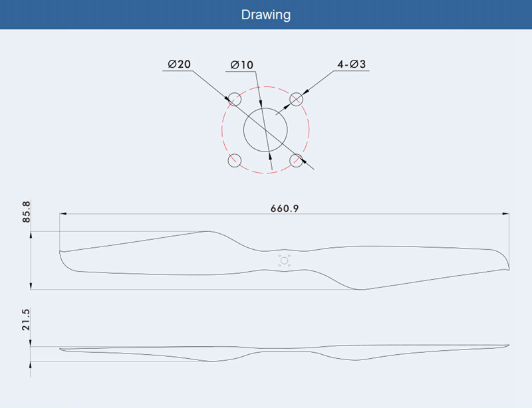Click the side-view propeller profile's center hub
Viewport: 532px width, 408px height.
(284, 350)
